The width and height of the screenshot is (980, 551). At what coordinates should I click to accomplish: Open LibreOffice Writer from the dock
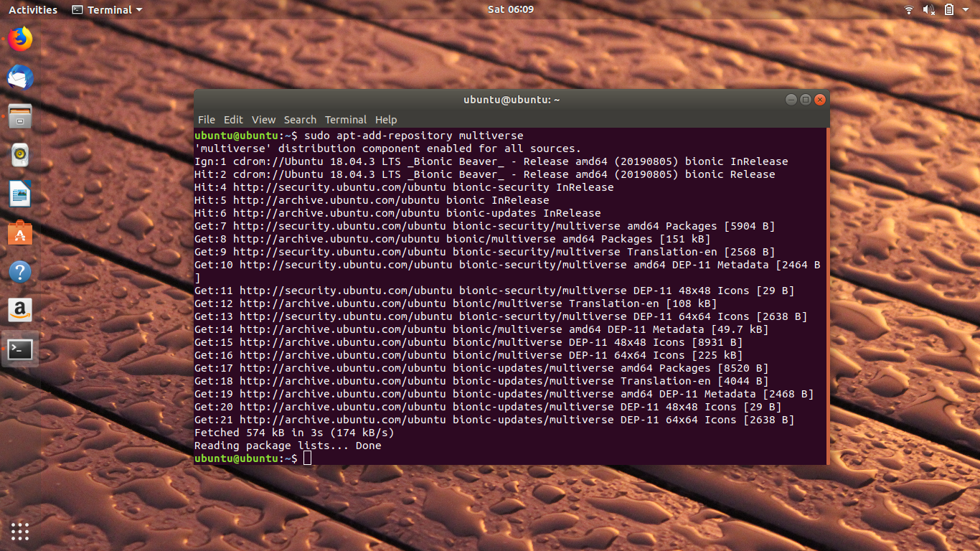pos(19,193)
